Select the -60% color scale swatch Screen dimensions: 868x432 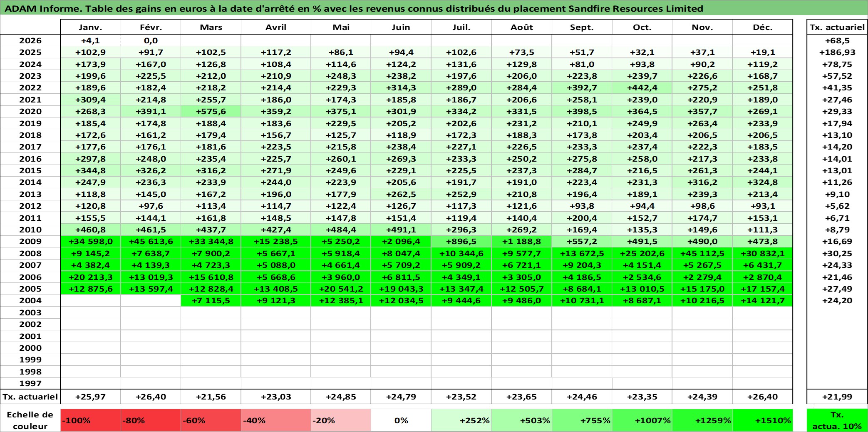point(211,420)
